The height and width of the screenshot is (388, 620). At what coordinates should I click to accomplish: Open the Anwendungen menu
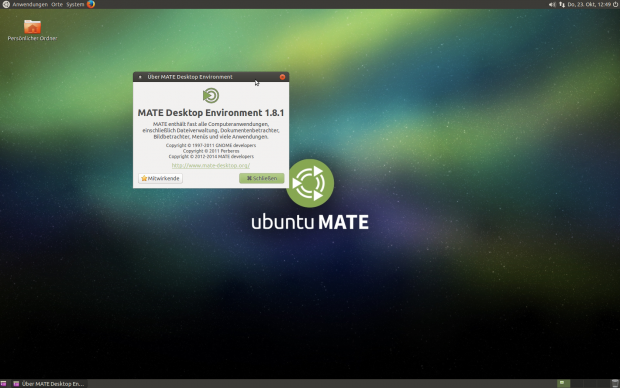click(30, 4)
